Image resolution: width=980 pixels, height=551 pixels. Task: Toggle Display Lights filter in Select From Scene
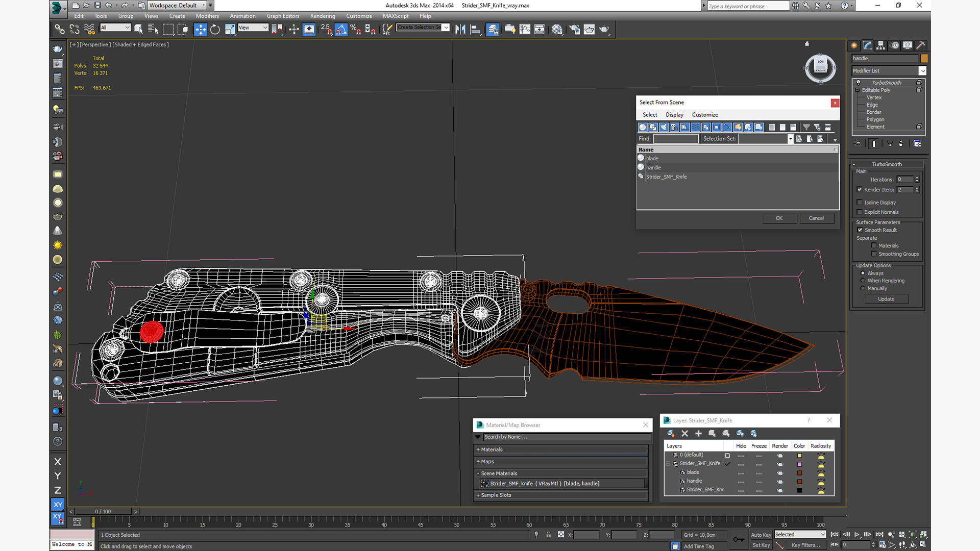click(664, 127)
